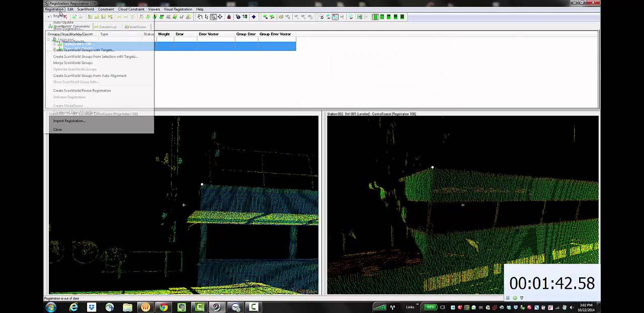Image resolution: width=644 pixels, height=313 pixels.
Task: Select the first green bar layout icon
Action: coord(375,17)
